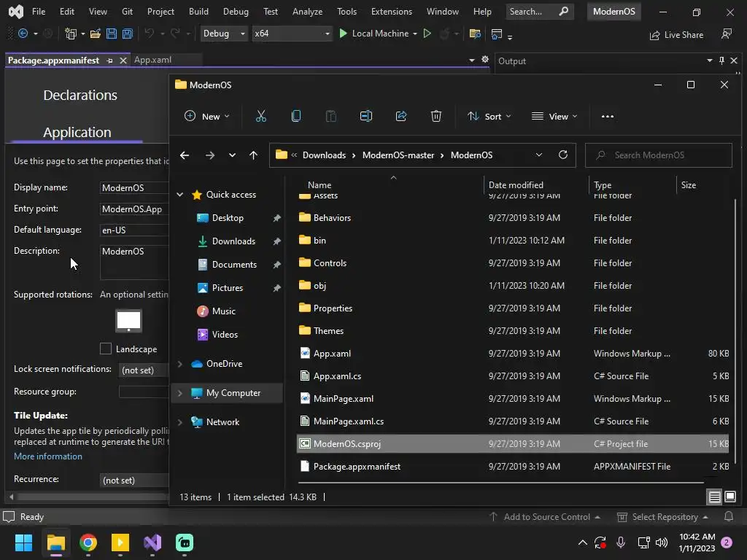Go forward in File Explorer navigation

tap(209, 155)
